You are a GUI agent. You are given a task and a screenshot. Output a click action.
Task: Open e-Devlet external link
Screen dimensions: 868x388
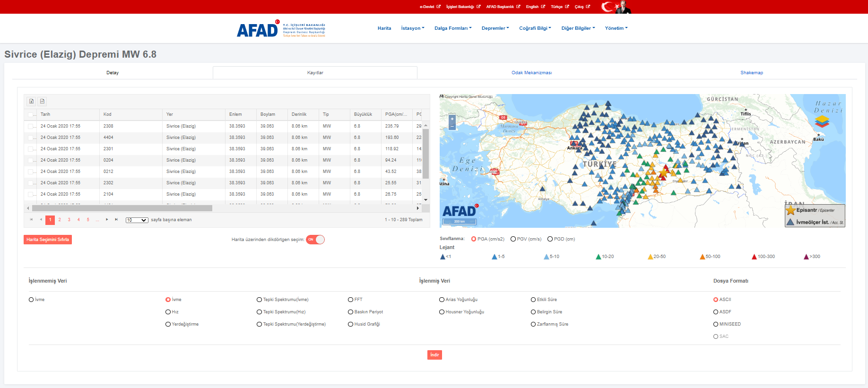tap(430, 7)
